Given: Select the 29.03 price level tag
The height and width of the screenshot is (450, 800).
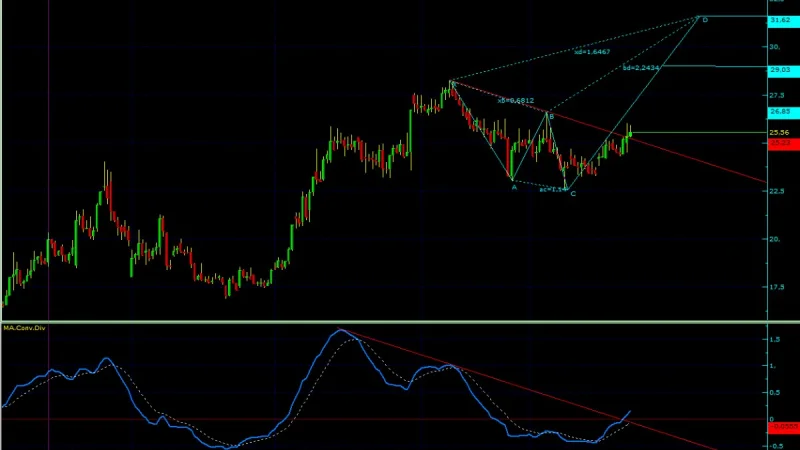Looking at the screenshot, I should [783, 70].
